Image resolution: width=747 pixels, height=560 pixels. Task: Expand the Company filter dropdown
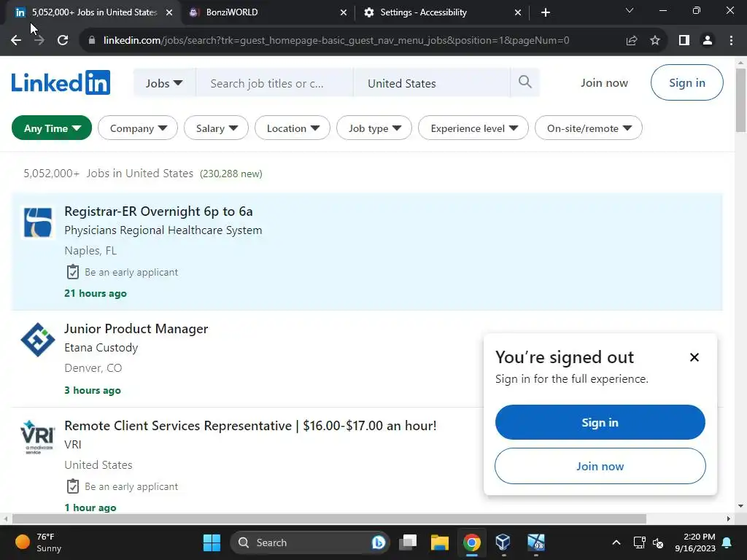click(x=138, y=128)
